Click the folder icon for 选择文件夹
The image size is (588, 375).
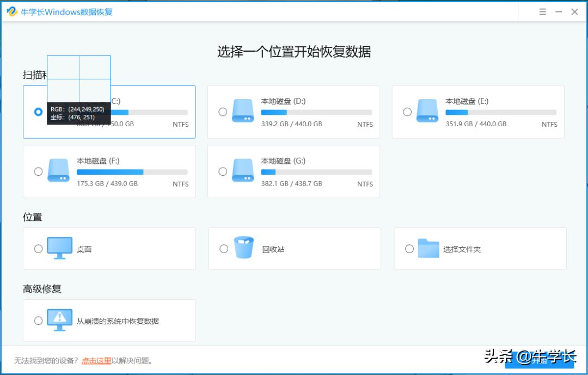[x=428, y=248]
